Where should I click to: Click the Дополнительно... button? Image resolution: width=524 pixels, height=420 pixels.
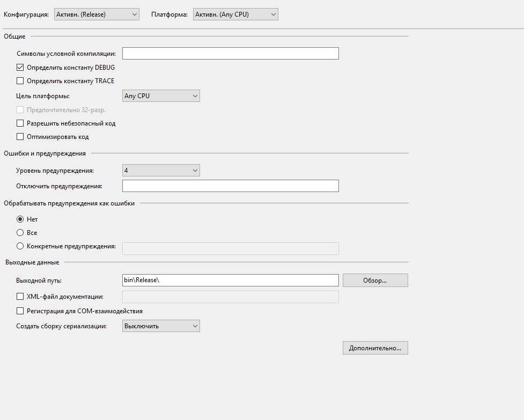[375, 348]
